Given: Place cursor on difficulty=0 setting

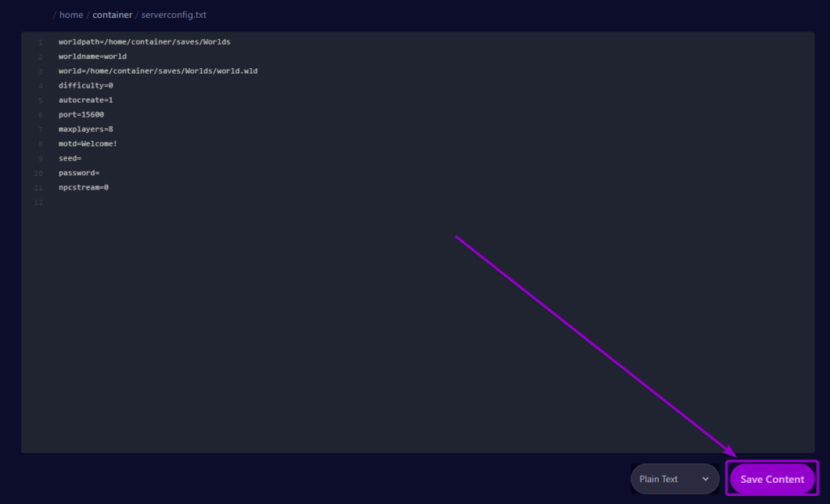Looking at the screenshot, I should coord(86,85).
